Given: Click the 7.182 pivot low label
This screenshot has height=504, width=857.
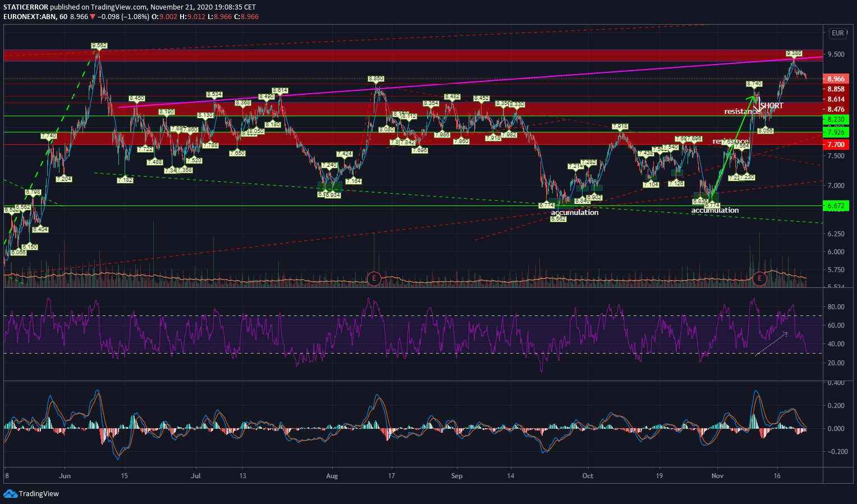Looking at the screenshot, I should (x=125, y=180).
